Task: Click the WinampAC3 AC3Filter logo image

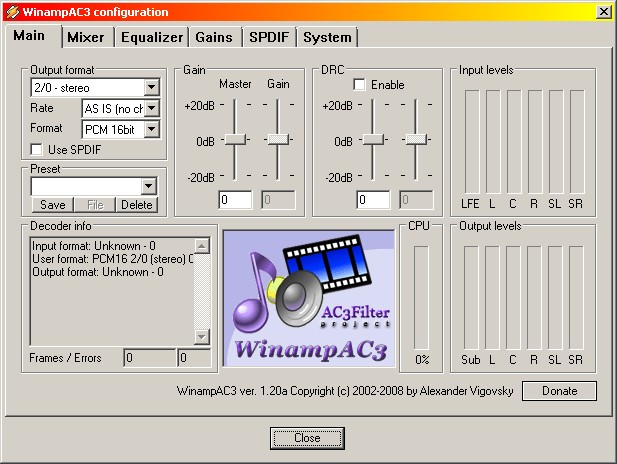Action: click(309, 299)
